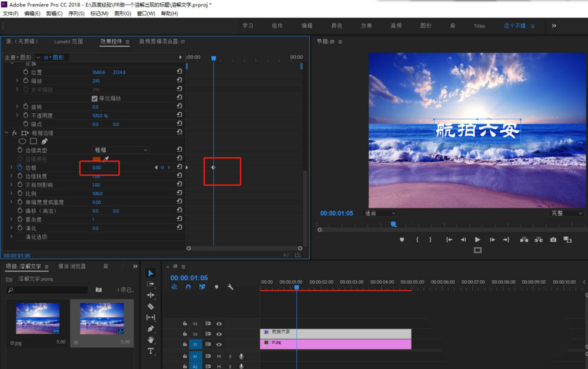Hide the V2 track with its eye icon
Viewport: 588px width, 369px height.
pos(219,333)
